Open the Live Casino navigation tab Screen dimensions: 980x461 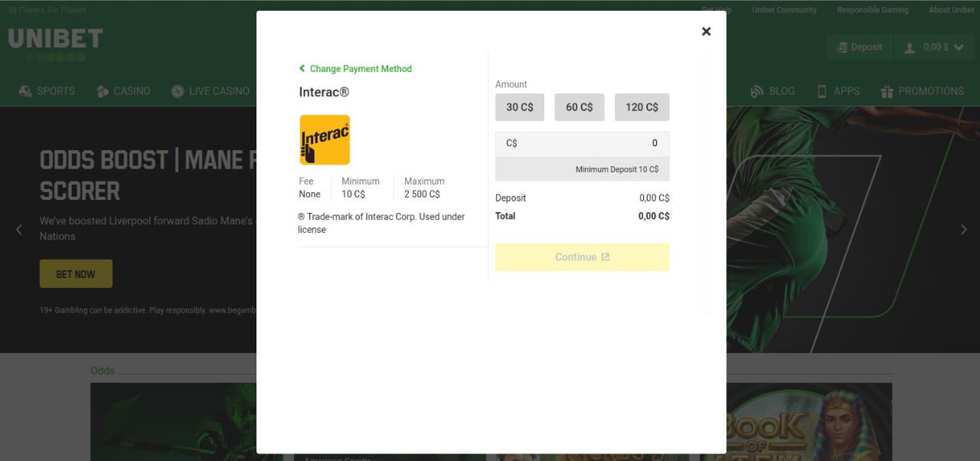pos(211,91)
